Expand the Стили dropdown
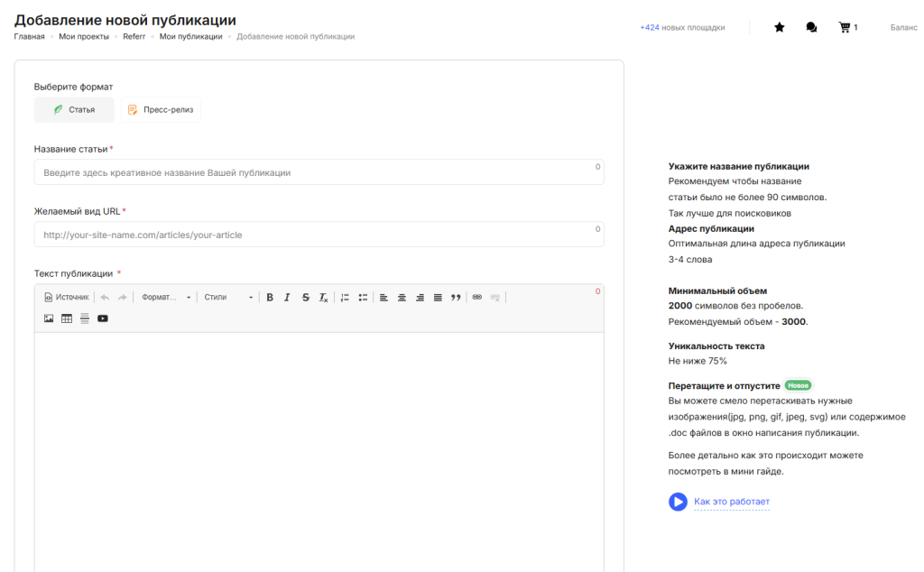The height and width of the screenshot is (572, 924). tap(228, 297)
